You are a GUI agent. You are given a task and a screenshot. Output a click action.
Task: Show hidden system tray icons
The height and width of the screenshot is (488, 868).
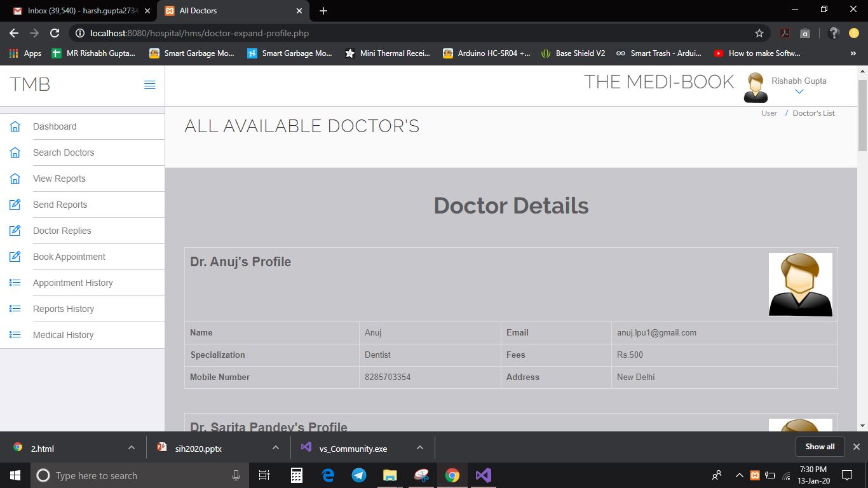[x=739, y=475]
